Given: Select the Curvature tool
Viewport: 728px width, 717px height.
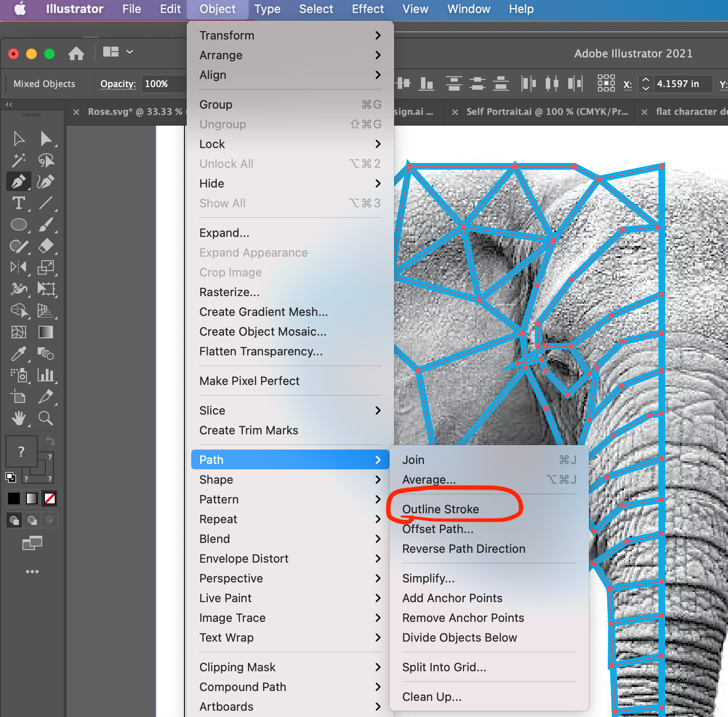Looking at the screenshot, I should pos(46,182).
